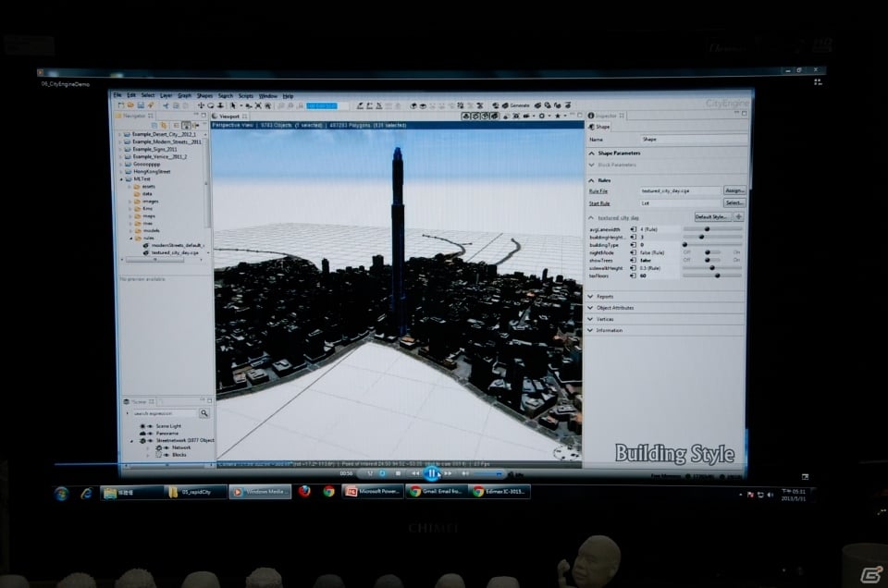Hide the Network sublayer

coord(166,447)
